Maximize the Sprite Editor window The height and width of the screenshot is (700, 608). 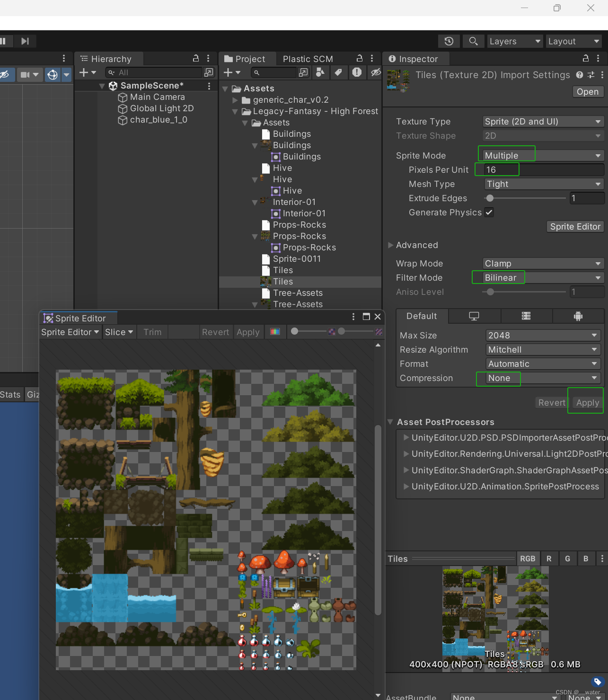pos(366,317)
